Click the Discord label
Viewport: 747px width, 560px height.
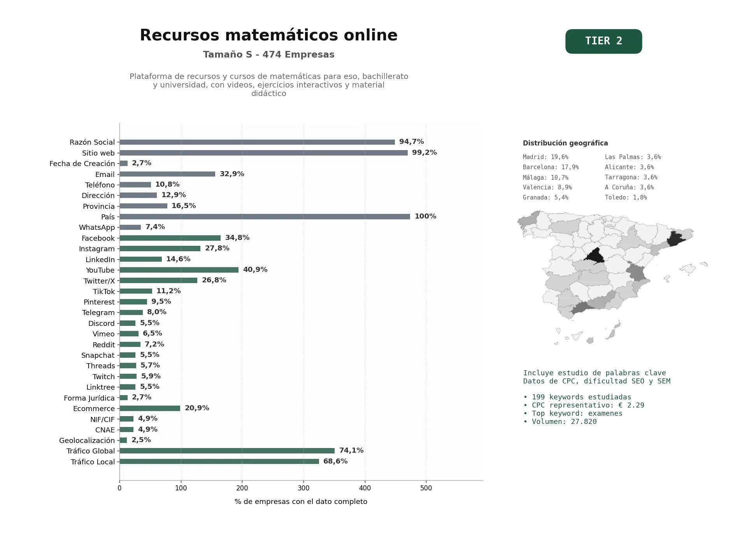(102, 324)
